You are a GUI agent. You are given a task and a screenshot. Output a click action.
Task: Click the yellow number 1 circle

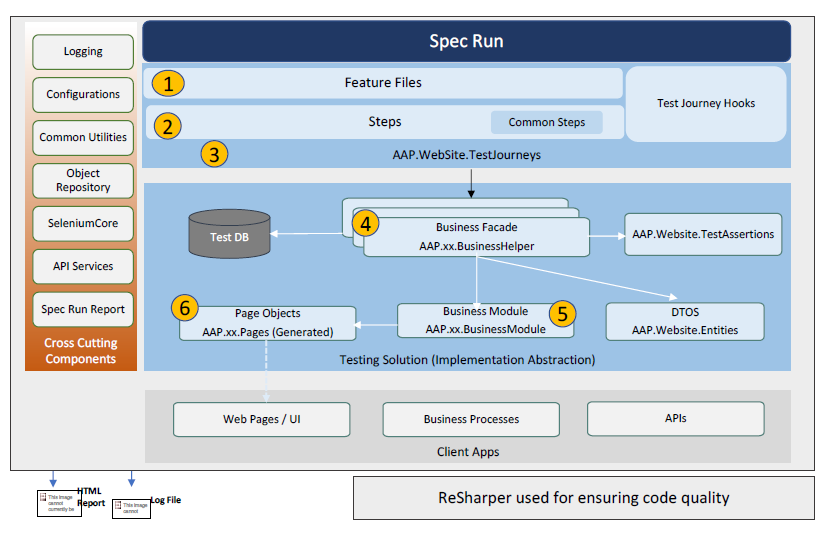[x=169, y=83]
